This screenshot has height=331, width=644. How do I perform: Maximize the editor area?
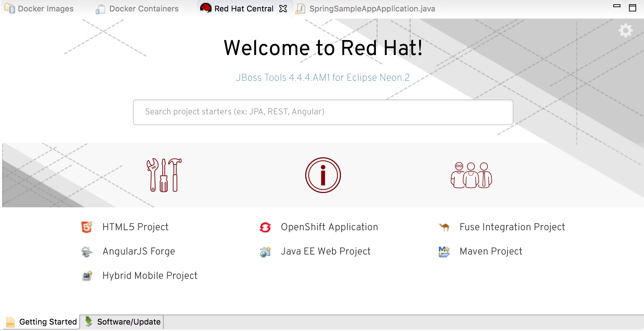633,8
